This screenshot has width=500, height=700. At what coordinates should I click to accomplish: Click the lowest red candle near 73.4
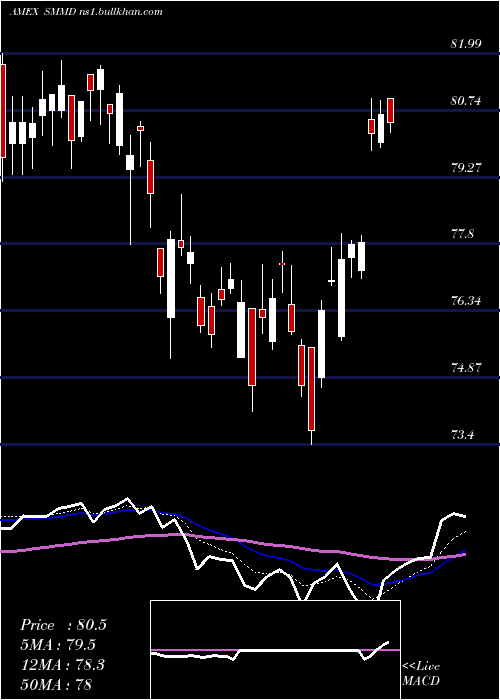point(311,389)
